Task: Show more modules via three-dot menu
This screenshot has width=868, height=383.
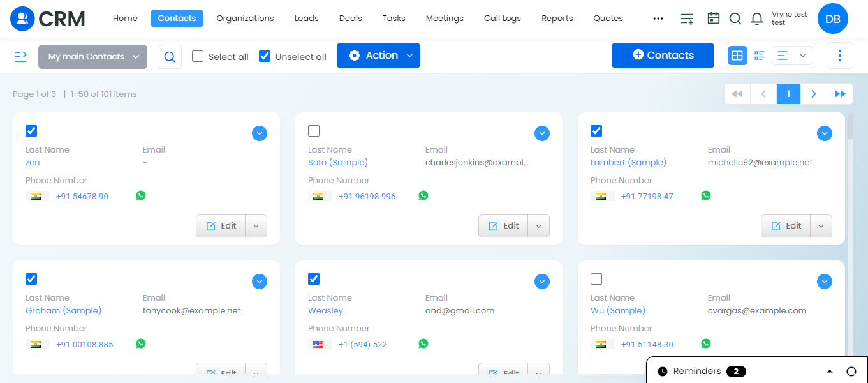Action: 658,19
